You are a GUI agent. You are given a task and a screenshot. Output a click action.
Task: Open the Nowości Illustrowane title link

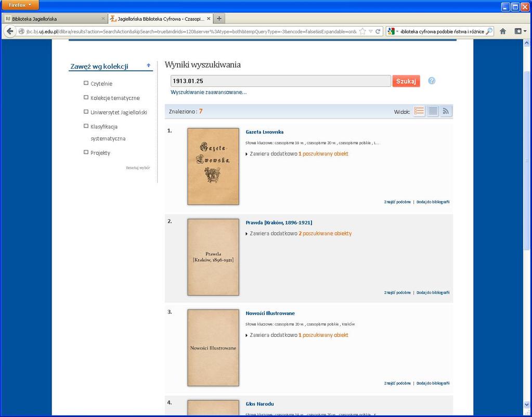(270, 313)
